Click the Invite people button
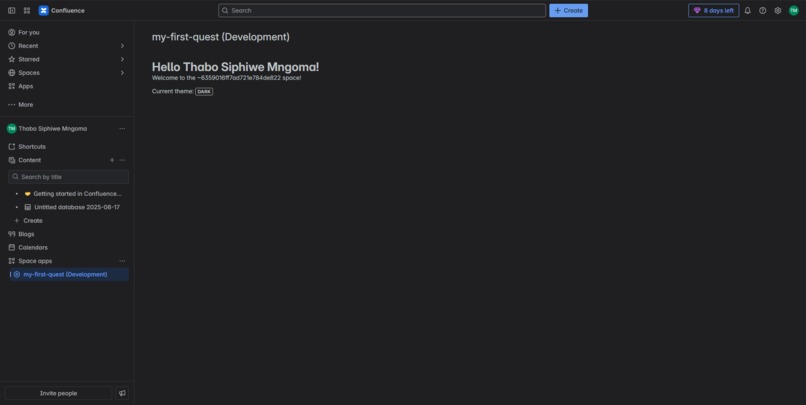 (59, 393)
